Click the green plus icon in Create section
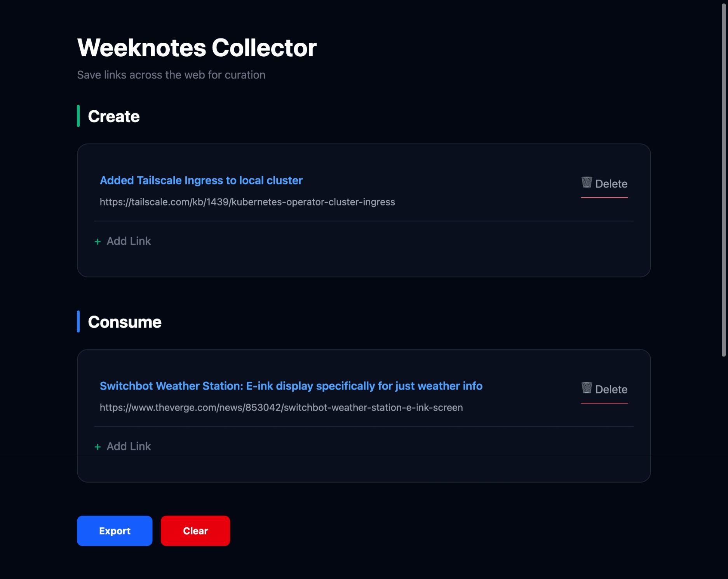728x579 pixels. click(98, 242)
